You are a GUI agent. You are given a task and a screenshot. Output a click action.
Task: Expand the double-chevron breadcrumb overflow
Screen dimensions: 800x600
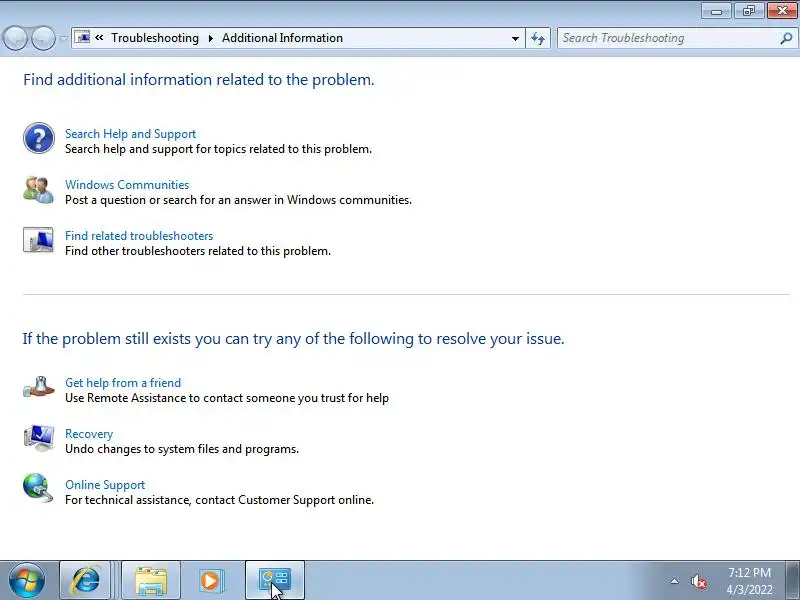(x=99, y=38)
